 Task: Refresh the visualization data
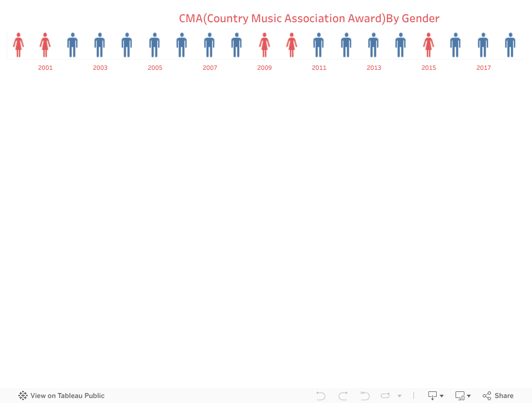pos(386,396)
